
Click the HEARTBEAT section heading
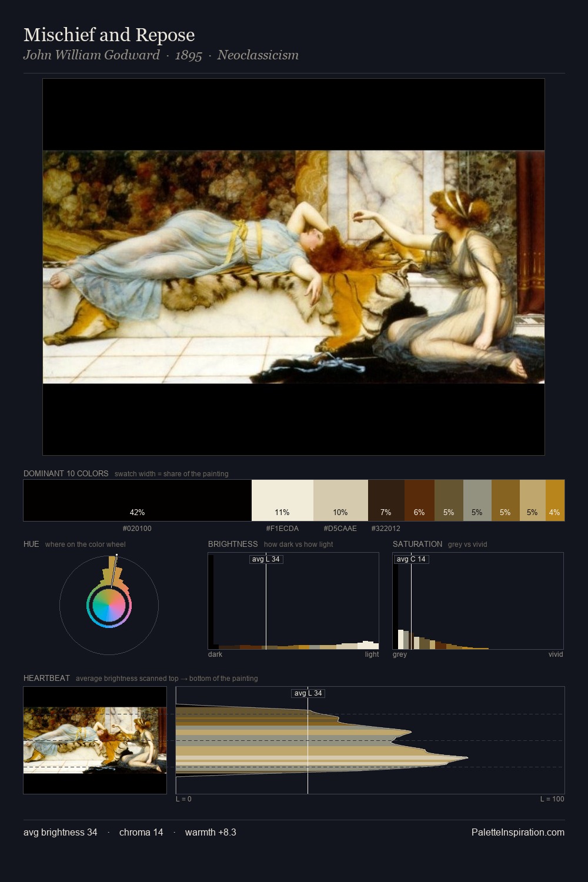[x=46, y=678]
